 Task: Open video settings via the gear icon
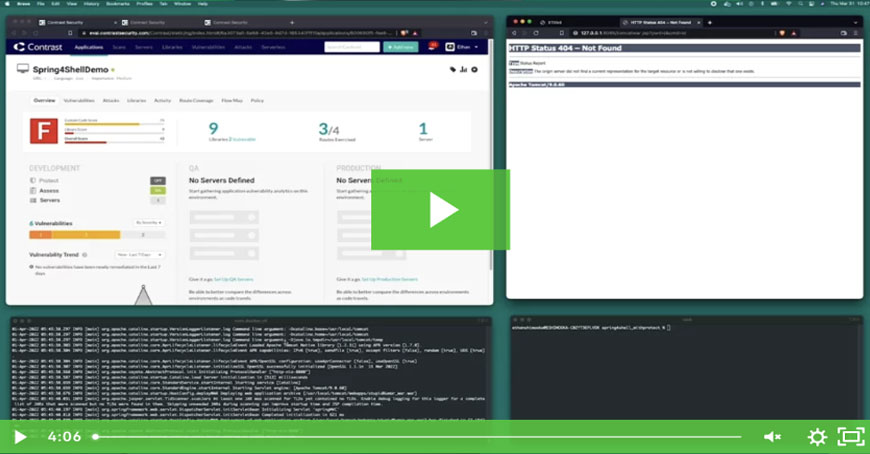[816, 437]
